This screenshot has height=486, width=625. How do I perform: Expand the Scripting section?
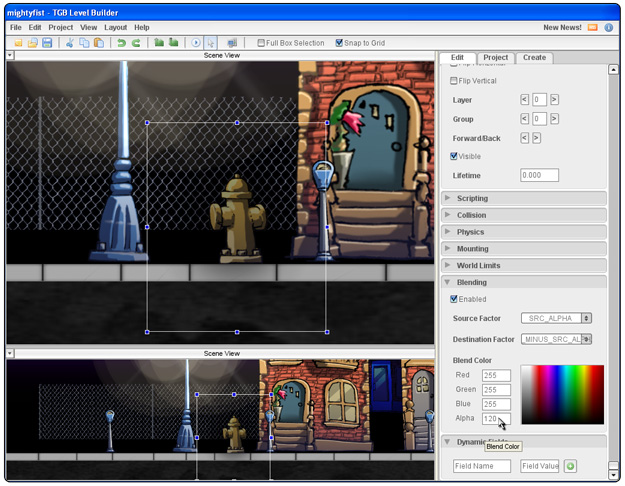click(524, 198)
